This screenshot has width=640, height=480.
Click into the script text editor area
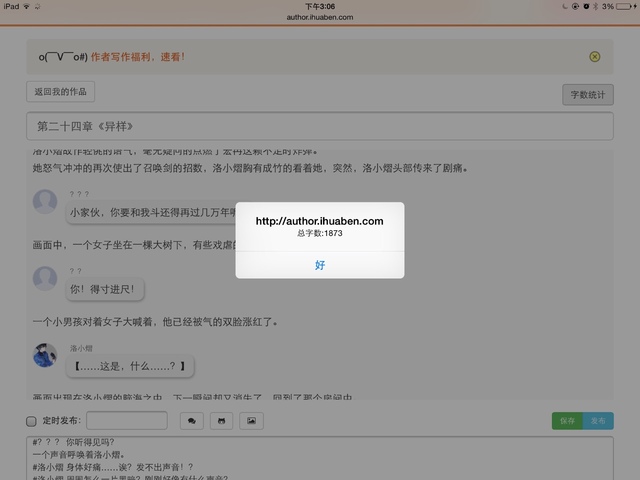point(320,458)
